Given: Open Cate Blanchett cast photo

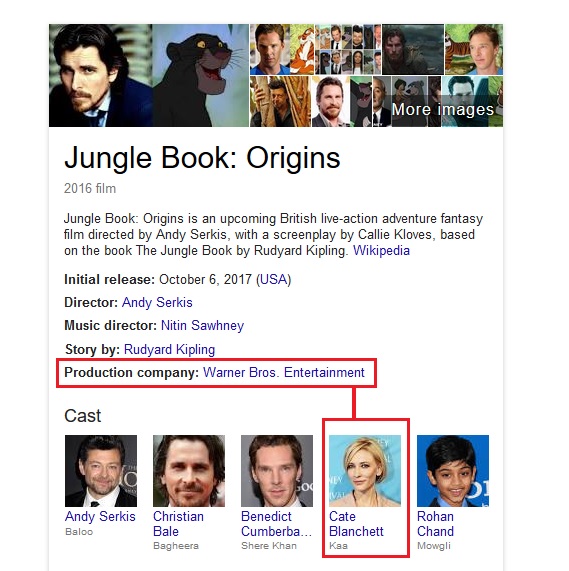Looking at the screenshot, I should pos(365,471).
